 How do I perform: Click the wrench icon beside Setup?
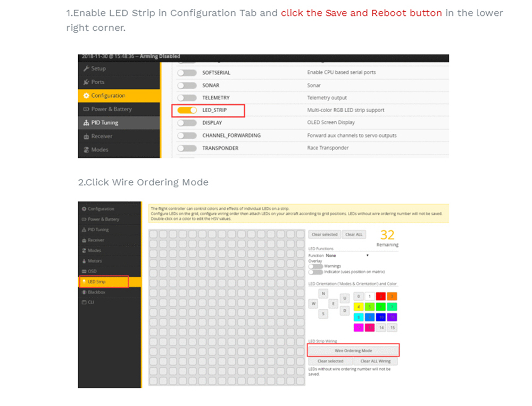tap(86, 69)
